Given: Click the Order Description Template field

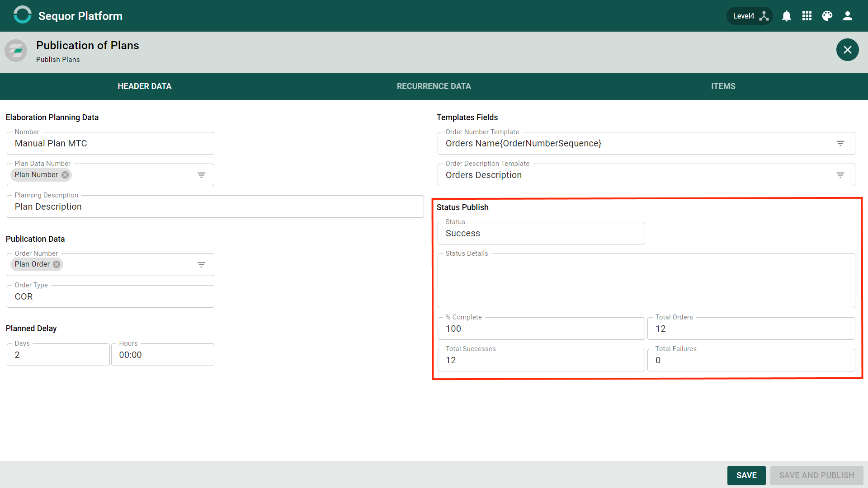Looking at the screenshot, I should point(646,175).
